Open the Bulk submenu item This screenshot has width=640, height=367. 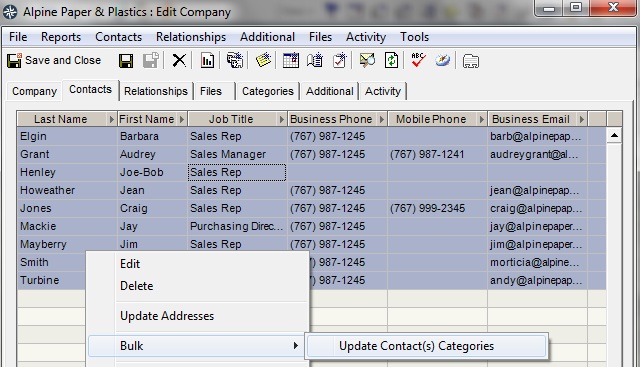click(196, 346)
